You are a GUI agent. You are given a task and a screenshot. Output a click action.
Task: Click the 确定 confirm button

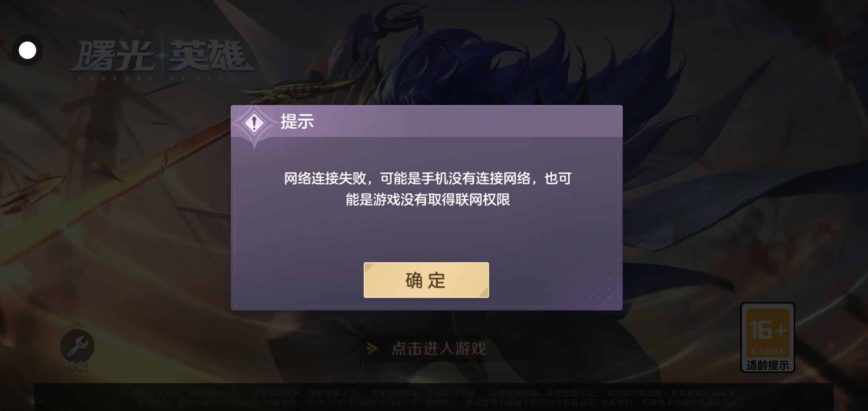coord(426,280)
